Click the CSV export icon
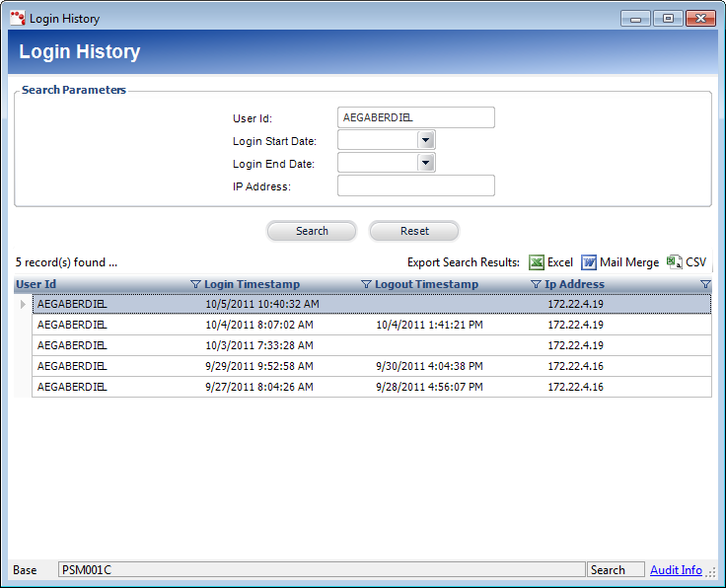 [674, 262]
